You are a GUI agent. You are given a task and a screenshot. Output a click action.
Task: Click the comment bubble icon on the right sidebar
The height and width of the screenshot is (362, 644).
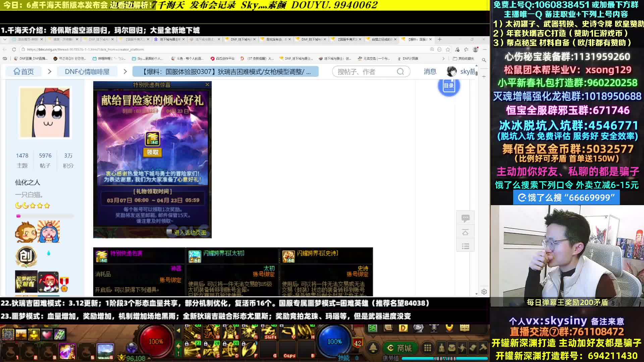465,218
